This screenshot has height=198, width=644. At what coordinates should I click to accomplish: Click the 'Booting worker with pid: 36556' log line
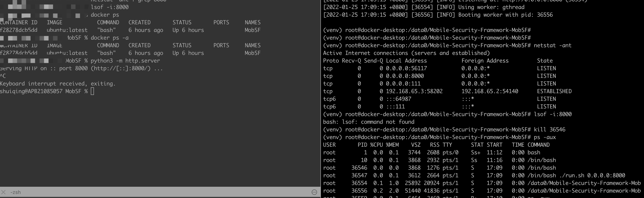pos(505,15)
